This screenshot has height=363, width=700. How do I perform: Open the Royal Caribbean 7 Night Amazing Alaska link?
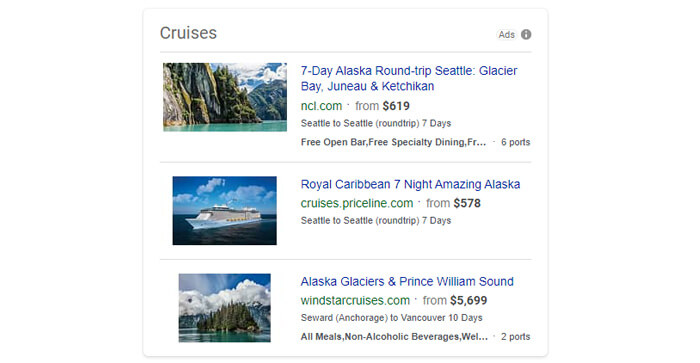coord(410,184)
